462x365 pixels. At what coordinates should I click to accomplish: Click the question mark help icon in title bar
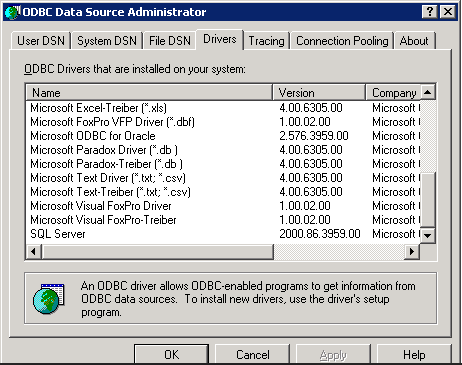(x=430, y=12)
